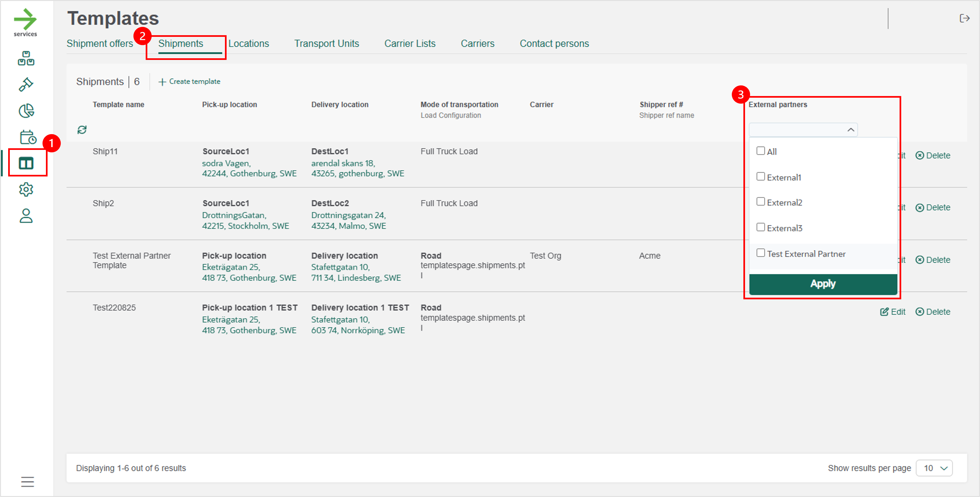Click the Acme shipper ref cell

[649, 256]
